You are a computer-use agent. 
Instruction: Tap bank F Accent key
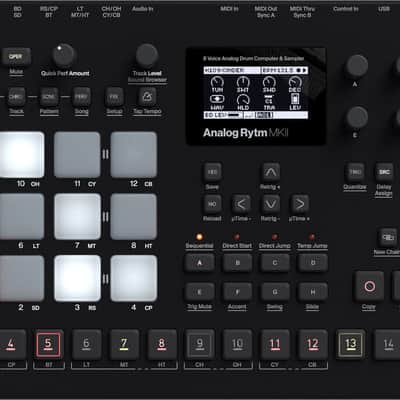pos(237,292)
